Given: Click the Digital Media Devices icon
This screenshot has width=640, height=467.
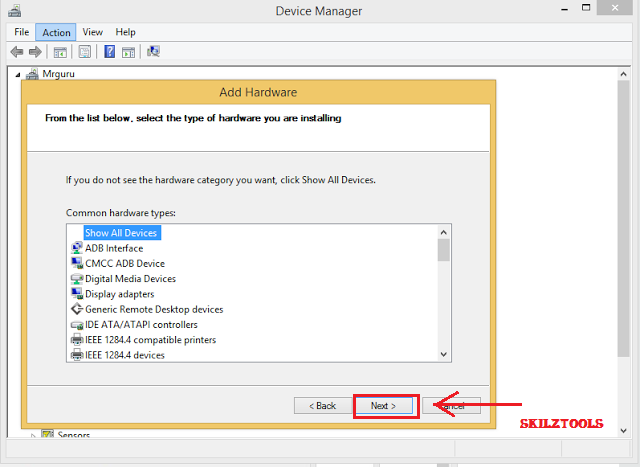Looking at the screenshot, I should point(77,278).
